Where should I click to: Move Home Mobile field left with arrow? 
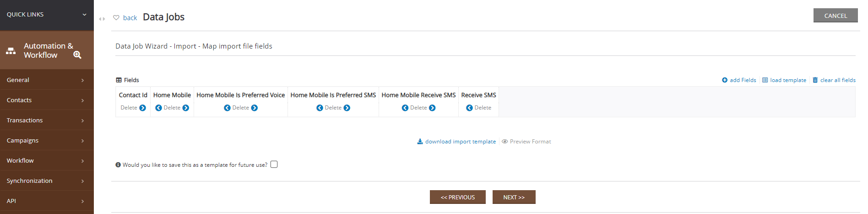158,108
